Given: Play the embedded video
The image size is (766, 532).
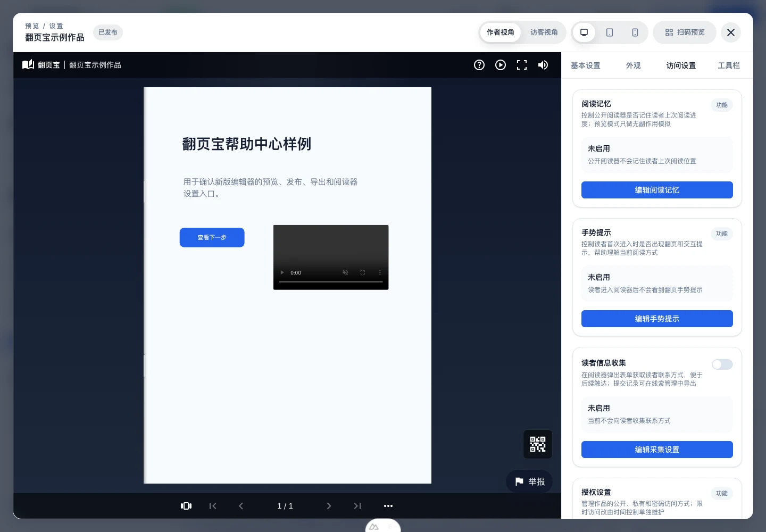Looking at the screenshot, I should [282, 272].
